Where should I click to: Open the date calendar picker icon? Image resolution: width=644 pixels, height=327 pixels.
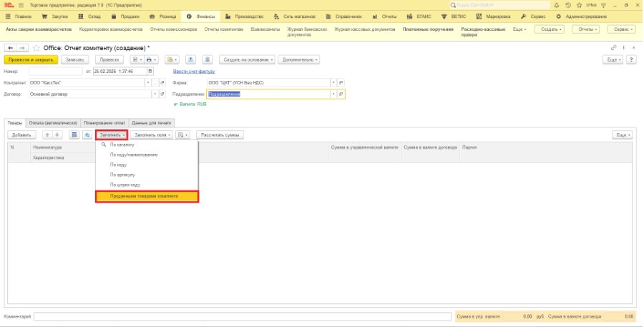pos(150,71)
